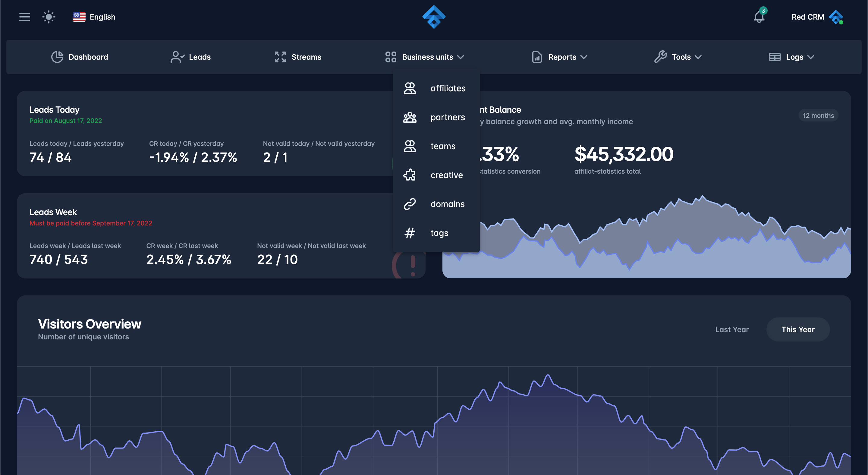
Task: Change language from English
Action: (x=94, y=17)
